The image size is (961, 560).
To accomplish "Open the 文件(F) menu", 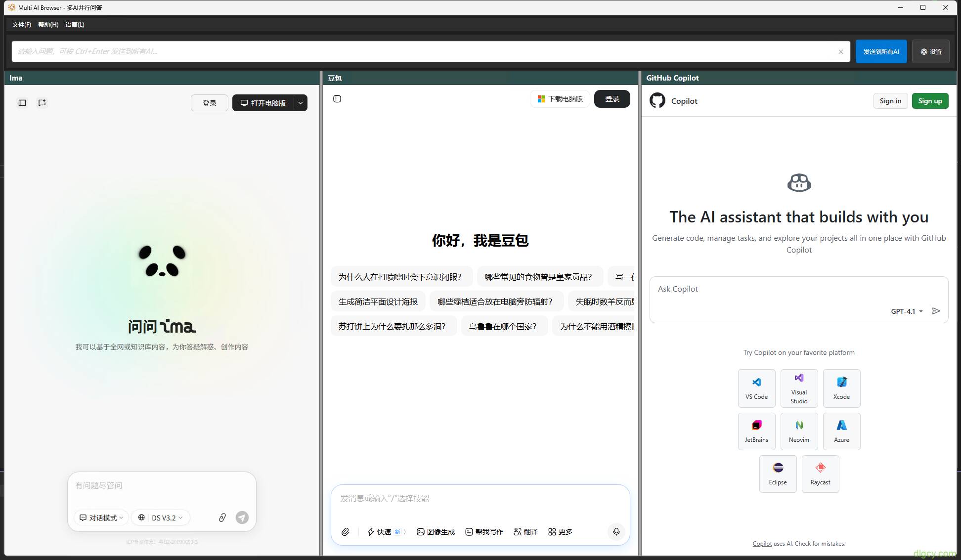I will 22,24.
